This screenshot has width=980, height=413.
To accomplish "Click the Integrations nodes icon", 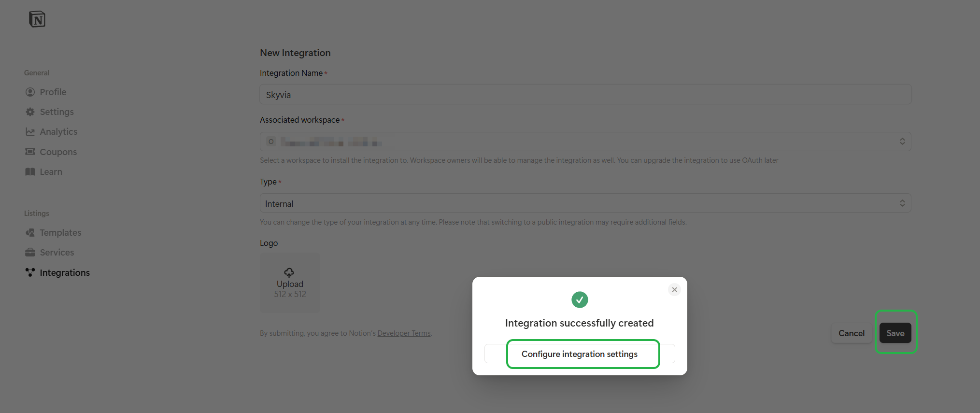I will (30, 272).
